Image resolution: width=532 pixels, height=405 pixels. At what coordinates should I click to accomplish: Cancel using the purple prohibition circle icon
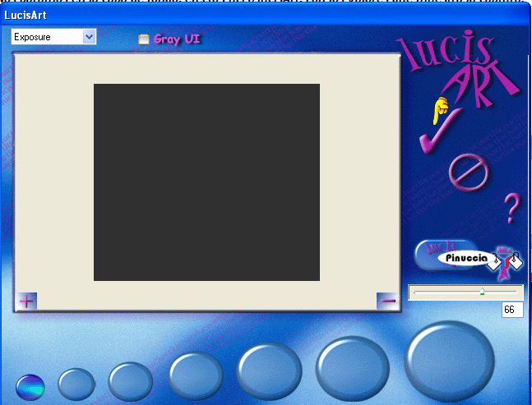469,172
